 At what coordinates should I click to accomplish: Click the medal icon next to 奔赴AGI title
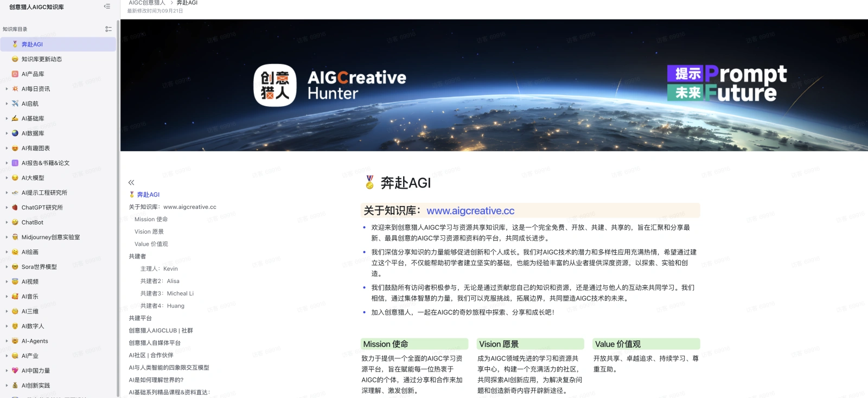(369, 183)
